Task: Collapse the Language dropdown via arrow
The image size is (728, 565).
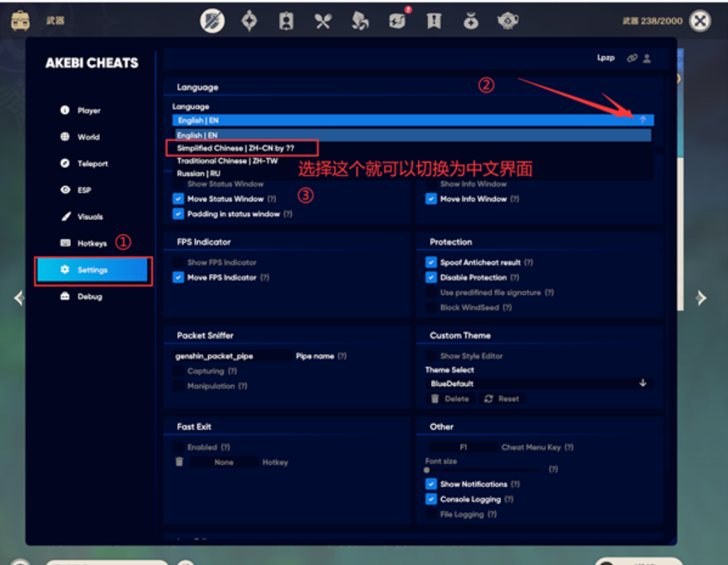Action: 643,120
